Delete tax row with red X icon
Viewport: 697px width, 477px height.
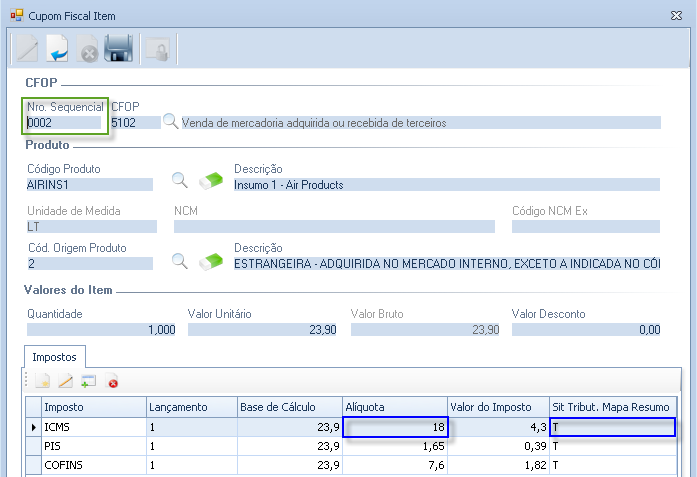[x=112, y=381]
